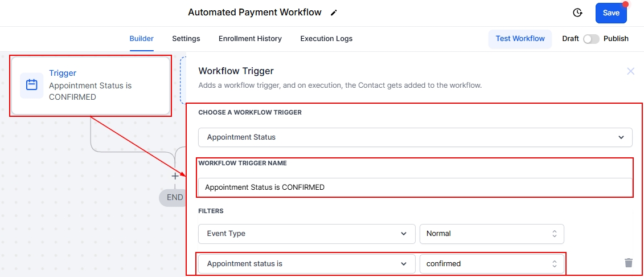This screenshot has height=277, width=644.
Task: Close the Workflow Trigger panel
Action: (630, 71)
